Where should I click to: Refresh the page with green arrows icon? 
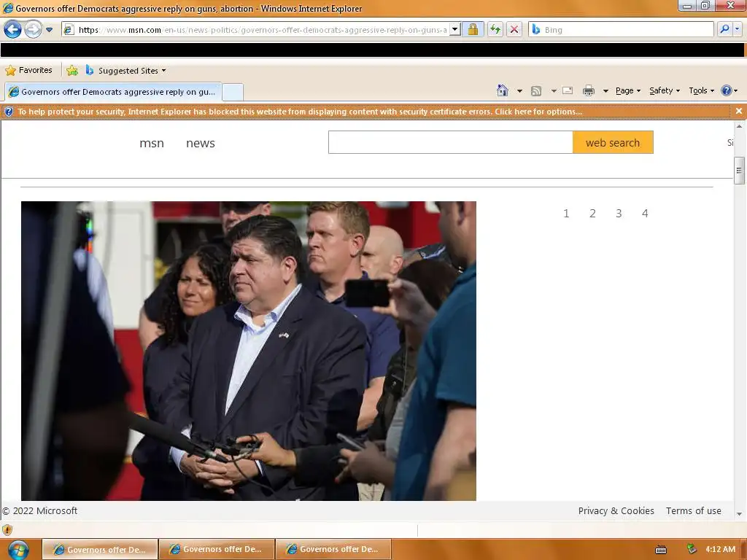point(495,29)
